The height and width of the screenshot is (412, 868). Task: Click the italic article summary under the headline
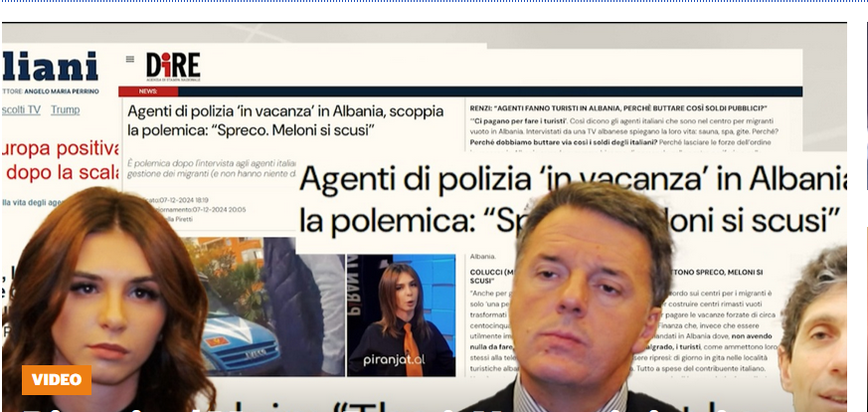click(211, 169)
